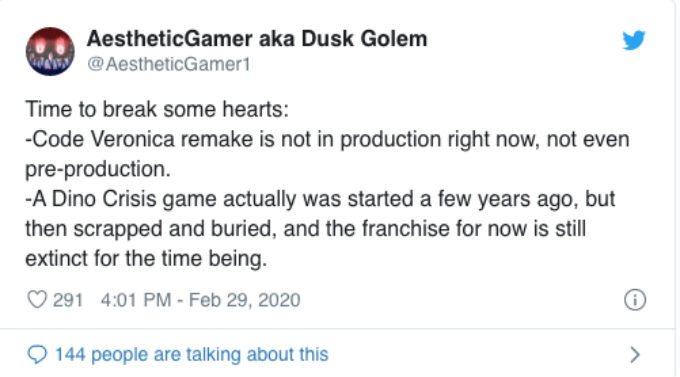Click the line 'Time to break some hearts:'
This screenshot has height=377, width=680.
tap(157, 109)
